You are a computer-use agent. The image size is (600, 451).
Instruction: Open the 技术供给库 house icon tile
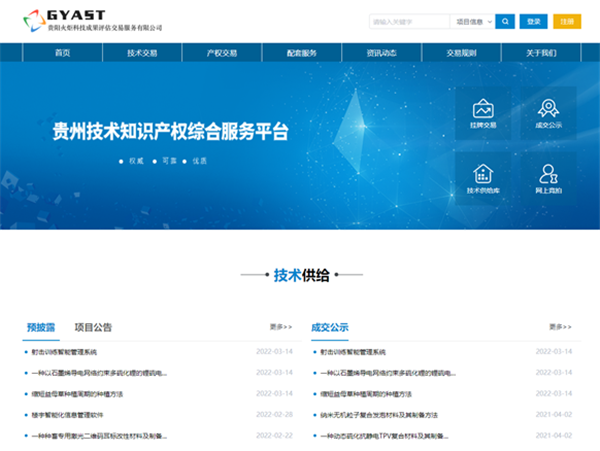(x=482, y=177)
